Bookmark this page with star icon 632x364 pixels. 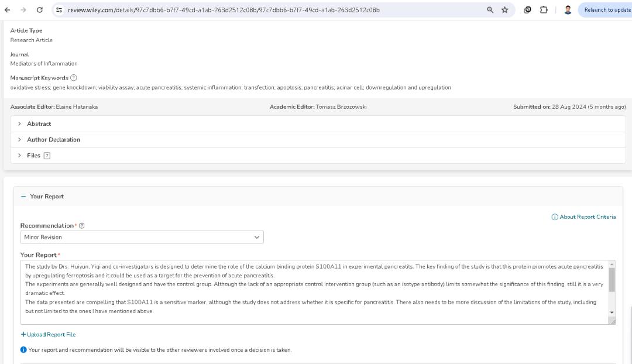click(504, 10)
